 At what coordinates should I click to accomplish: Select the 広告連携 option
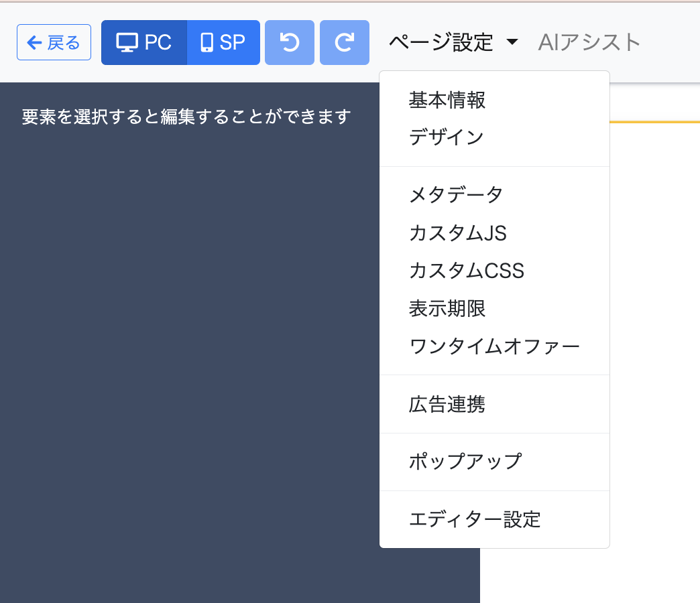point(447,405)
